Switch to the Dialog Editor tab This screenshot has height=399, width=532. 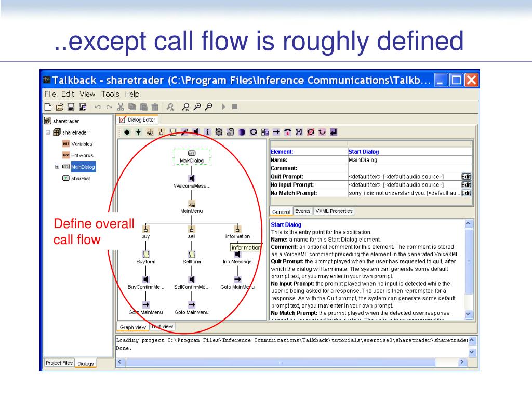[x=137, y=120]
